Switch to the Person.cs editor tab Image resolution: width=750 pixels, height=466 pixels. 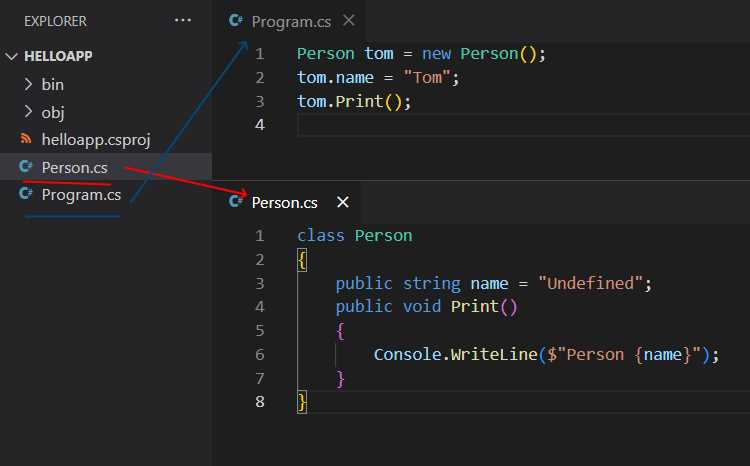[x=285, y=202]
